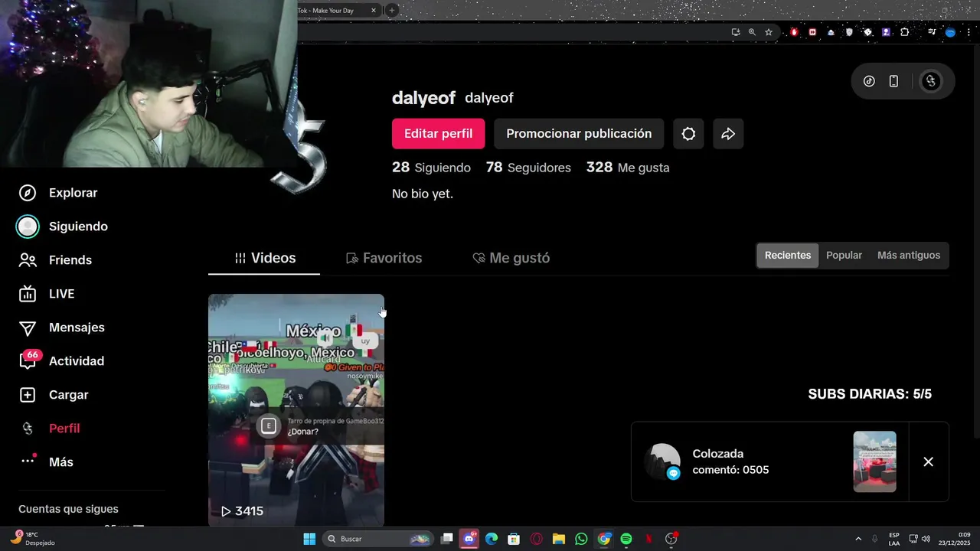Click the phone app icon top right
Viewport: 980px width, 551px height.
pyautogui.click(x=893, y=81)
